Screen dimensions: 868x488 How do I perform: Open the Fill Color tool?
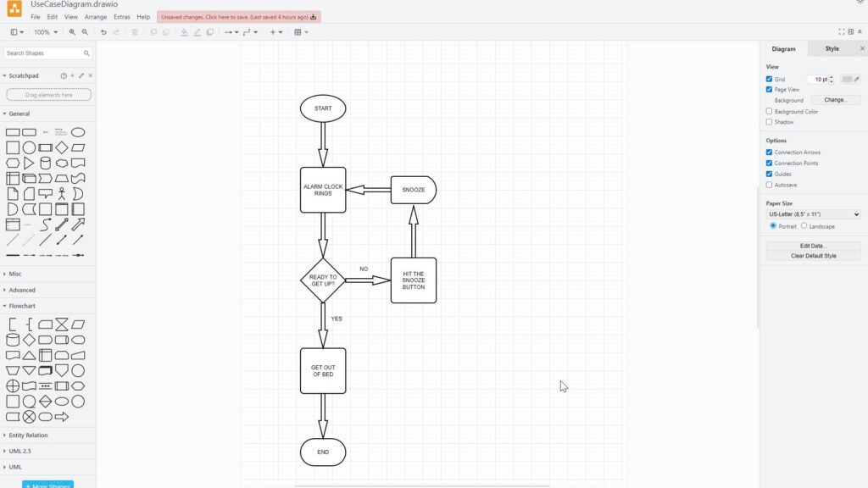(x=184, y=32)
